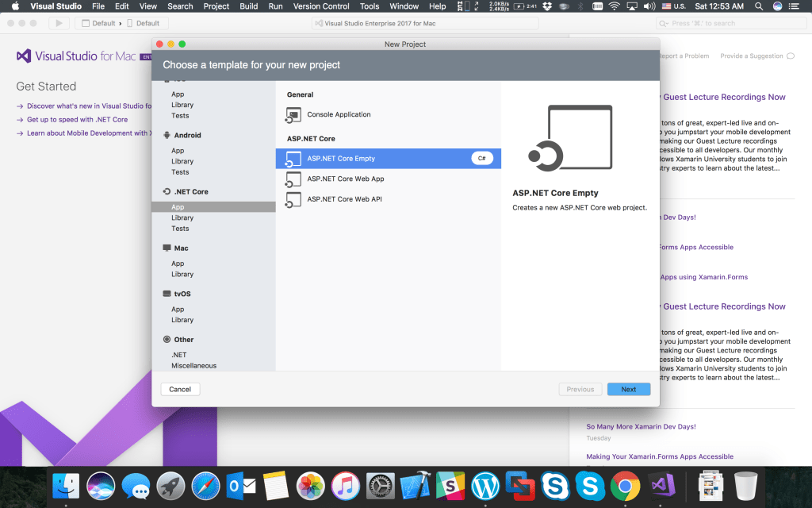Open Xcode from the Dock
Image resolution: width=812 pixels, height=508 pixels.
tap(416, 487)
